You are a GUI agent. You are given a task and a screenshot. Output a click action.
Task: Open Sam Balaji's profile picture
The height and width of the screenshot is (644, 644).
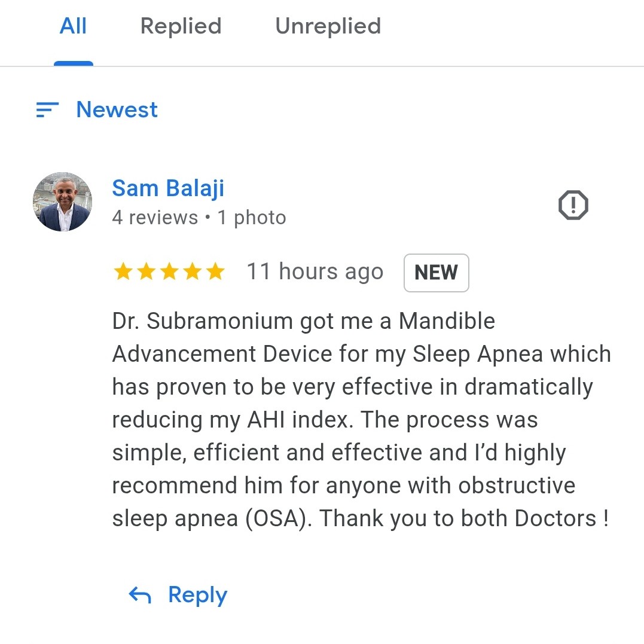coord(62,202)
